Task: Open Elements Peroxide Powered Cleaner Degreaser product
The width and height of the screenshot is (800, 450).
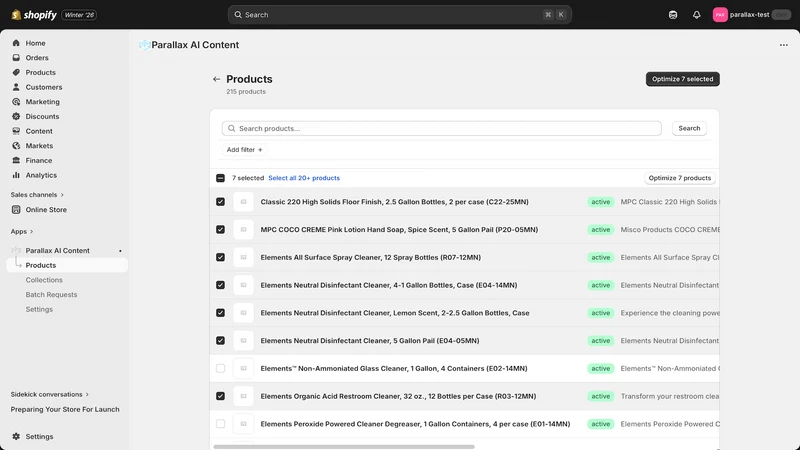Action: click(x=415, y=424)
